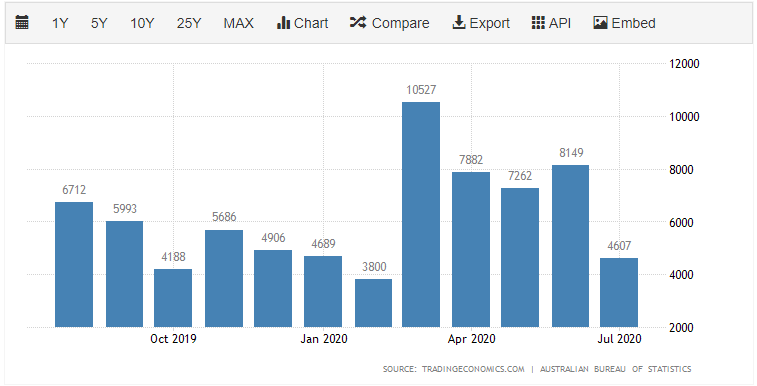The width and height of the screenshot is (757, 386).
Task: Click the 4000 y-axis value
Action: coord(681,275)
